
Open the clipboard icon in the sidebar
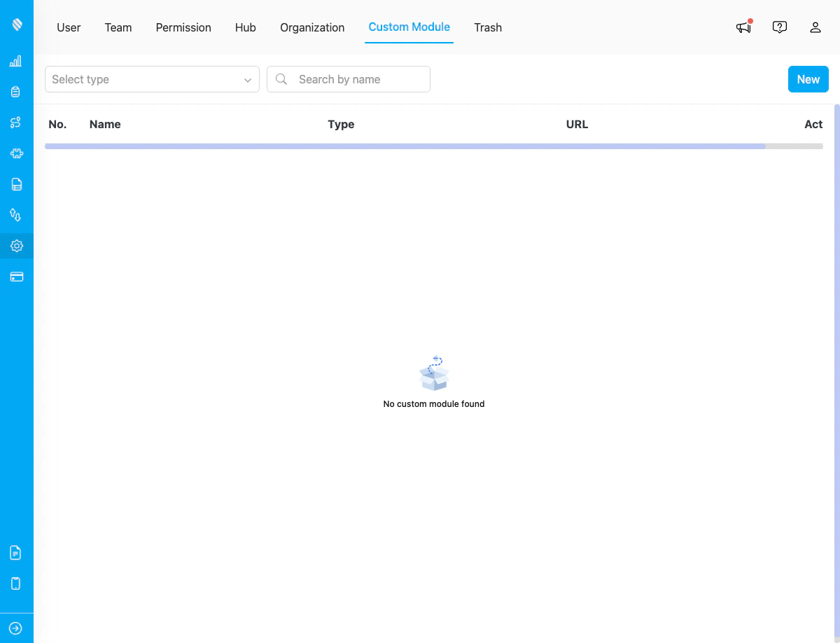tap(16, 92)
